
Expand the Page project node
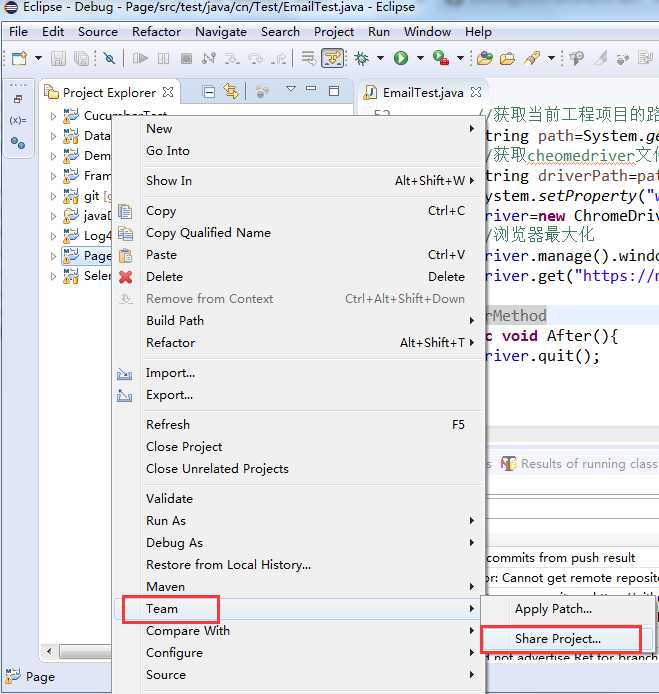click(x=53, y=256)
